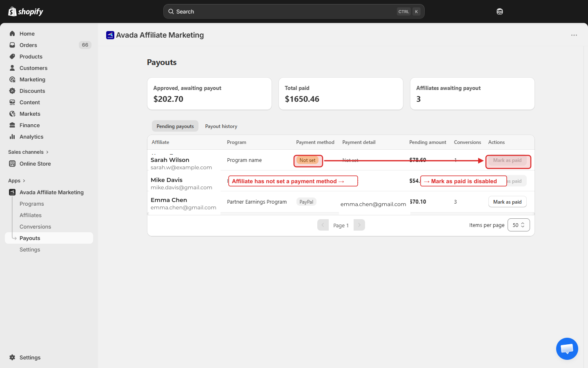Open the Orders sidebar icon

coord(12,45)
